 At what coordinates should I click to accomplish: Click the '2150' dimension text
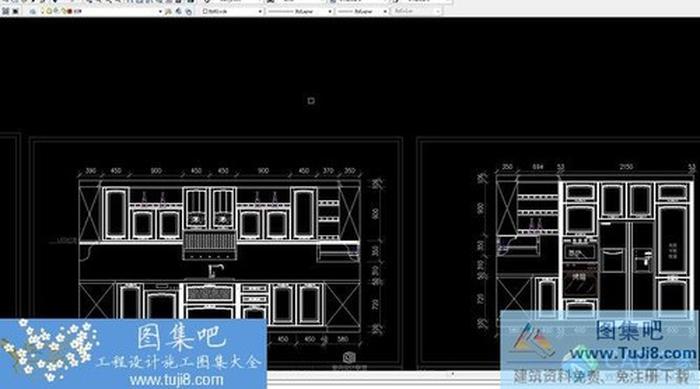[626, 167]
